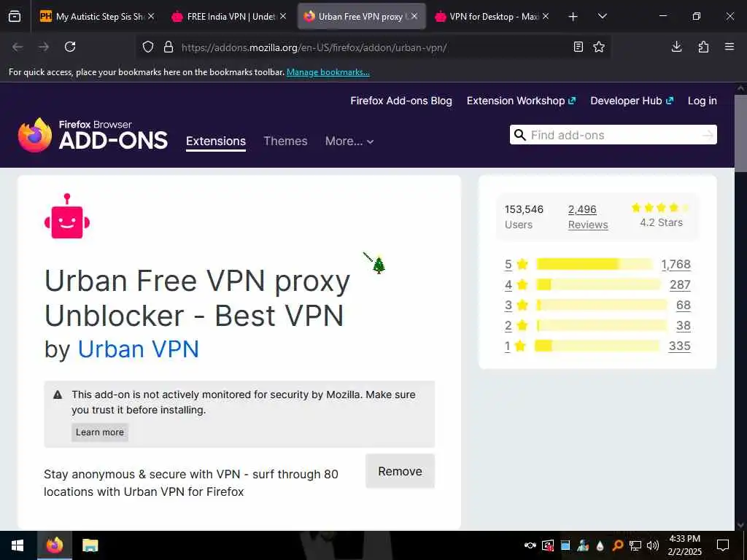Open File Explorer from taskbar
The width and height of the screenshot is (747, 560).
90,545
